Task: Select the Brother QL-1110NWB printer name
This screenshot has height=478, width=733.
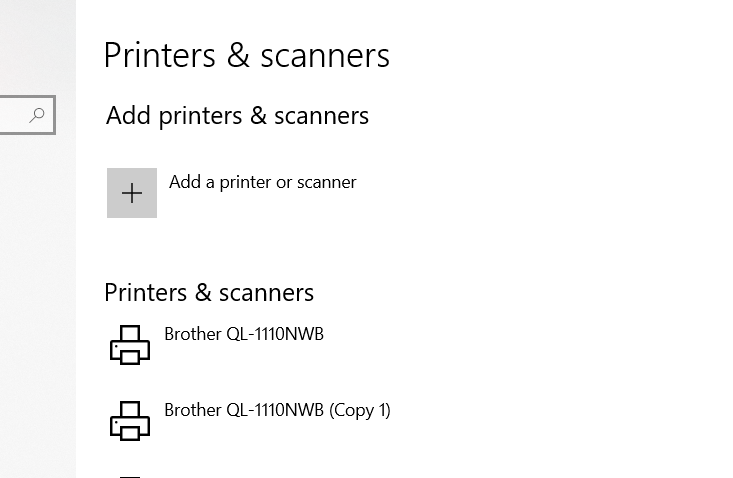Action: pyautogui.click(x=244, y=334)
